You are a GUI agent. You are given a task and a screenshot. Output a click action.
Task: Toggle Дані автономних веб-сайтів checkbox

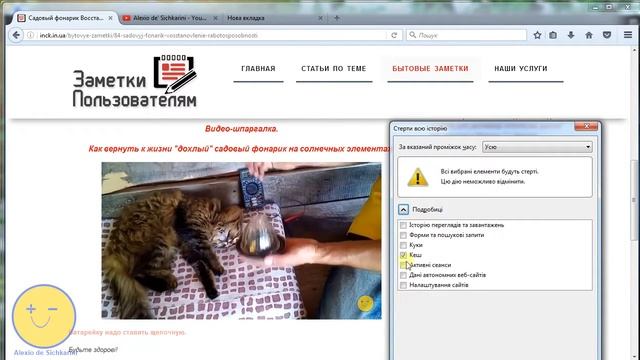(x=403, y=276)
